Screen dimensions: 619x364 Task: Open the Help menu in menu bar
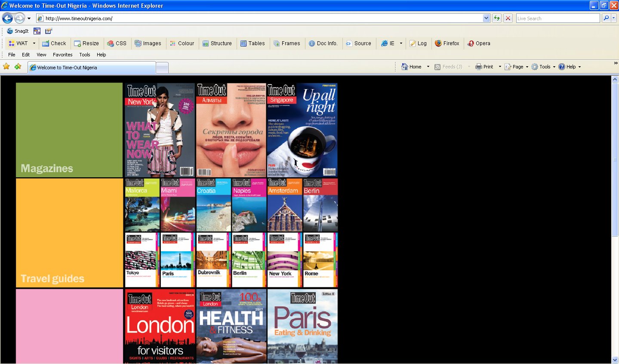click(x=102, y=55)
